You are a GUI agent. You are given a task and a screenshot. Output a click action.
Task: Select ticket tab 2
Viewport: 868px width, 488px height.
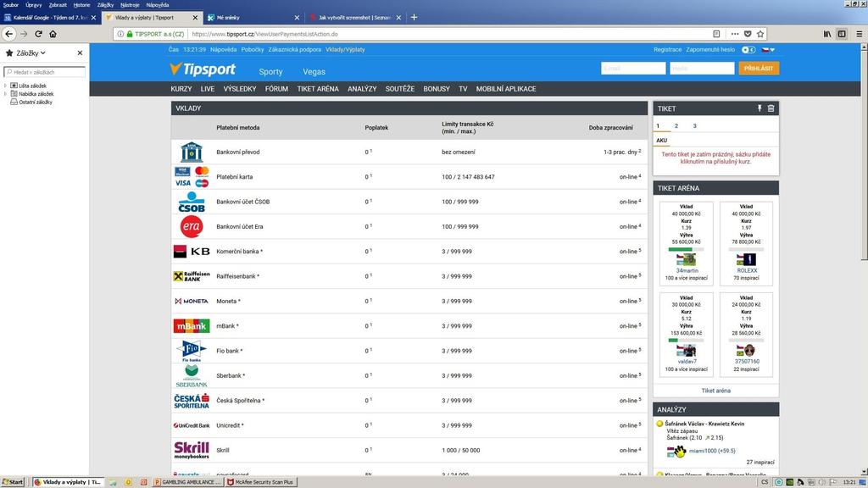676,125
